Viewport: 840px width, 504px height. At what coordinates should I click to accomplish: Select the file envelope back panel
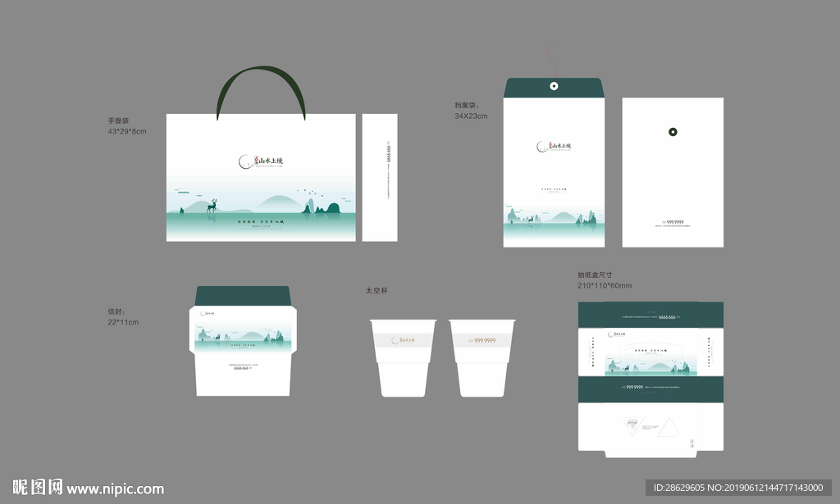pos(673,172)
